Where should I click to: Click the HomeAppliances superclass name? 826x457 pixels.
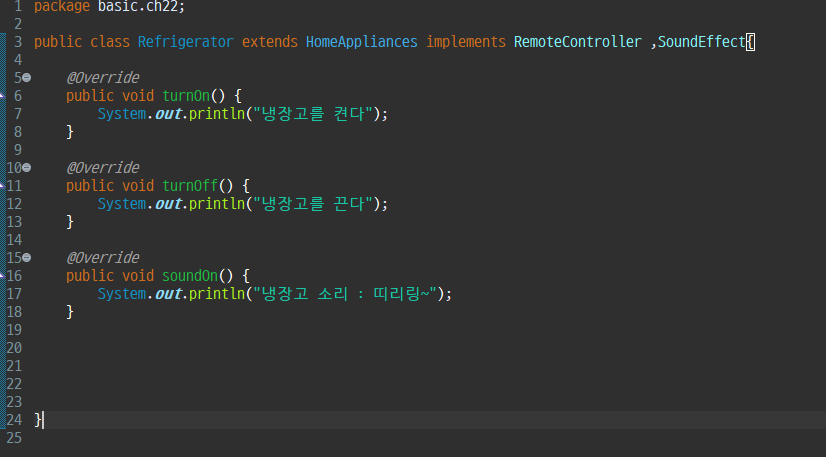pos(361,42)
